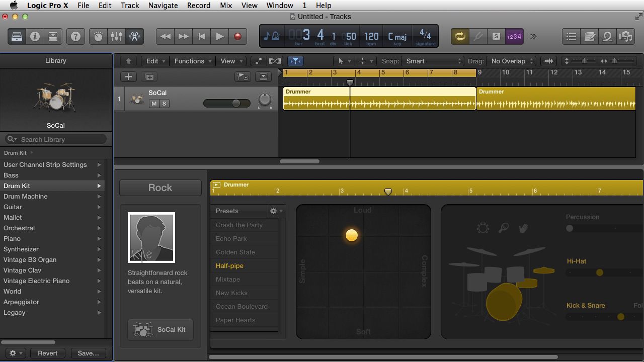644x362 pixels.
Task: Adjust the SoCal track volume slider
Action: click(227, 103)
